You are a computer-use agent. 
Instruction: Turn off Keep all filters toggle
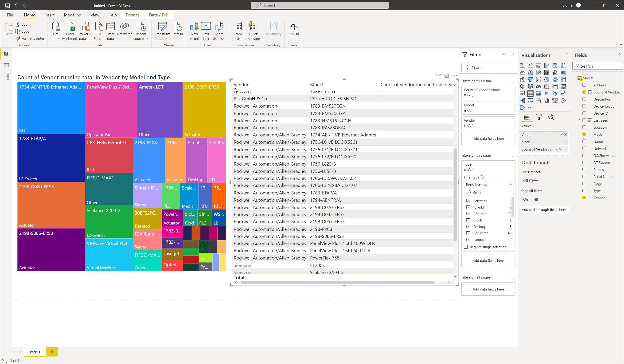[x=533, y=199]
